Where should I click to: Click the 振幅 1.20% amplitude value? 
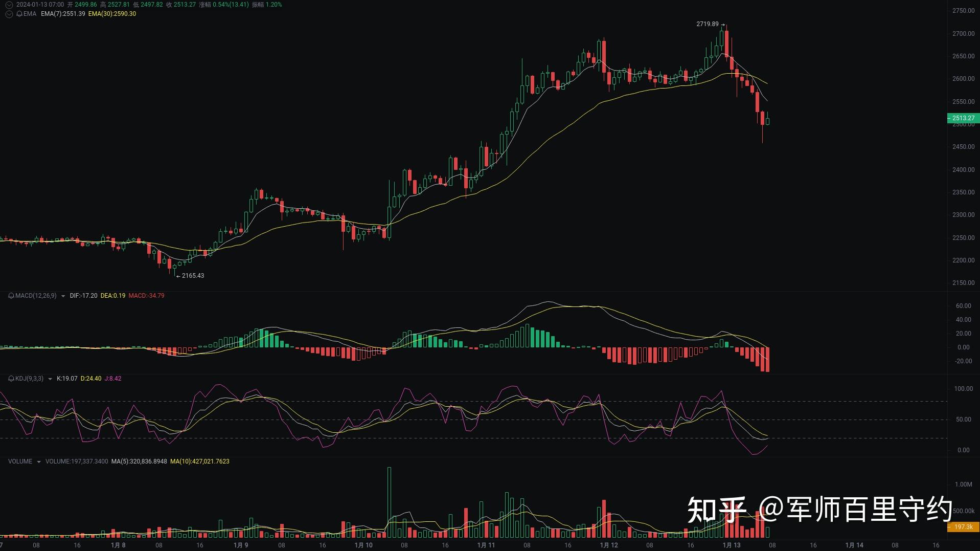(x=267, y=5)
